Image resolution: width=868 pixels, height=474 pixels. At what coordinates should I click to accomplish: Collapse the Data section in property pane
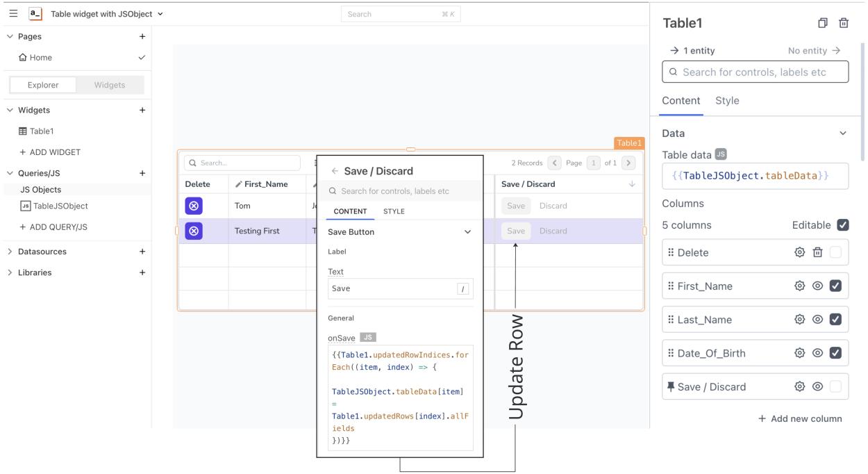843,133
